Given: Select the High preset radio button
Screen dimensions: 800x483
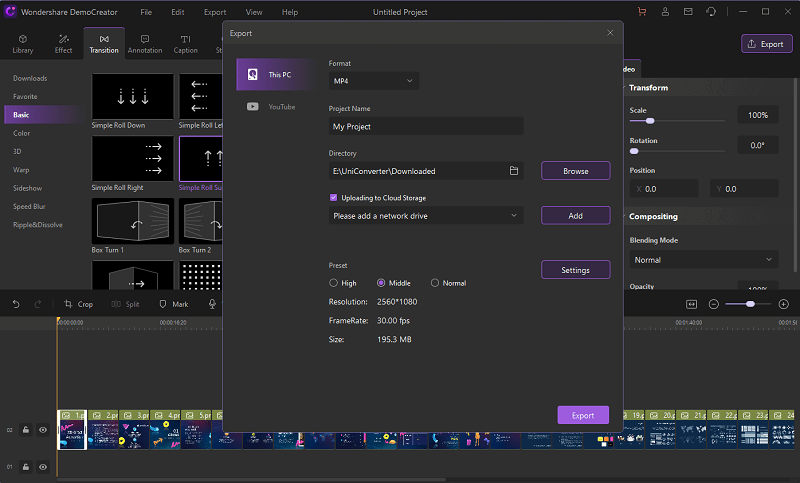Looking at the screenshot, I should pos(333,283).
